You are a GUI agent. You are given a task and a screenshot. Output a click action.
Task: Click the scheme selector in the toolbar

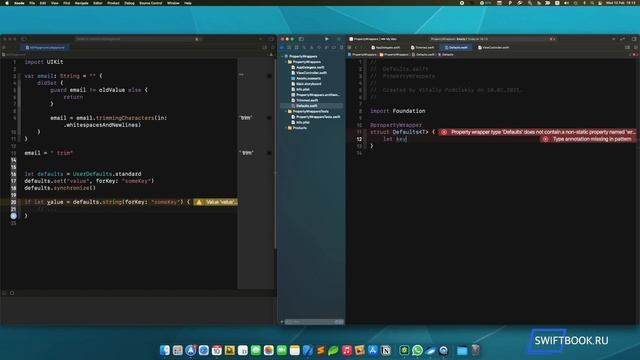tap(373, 39)
